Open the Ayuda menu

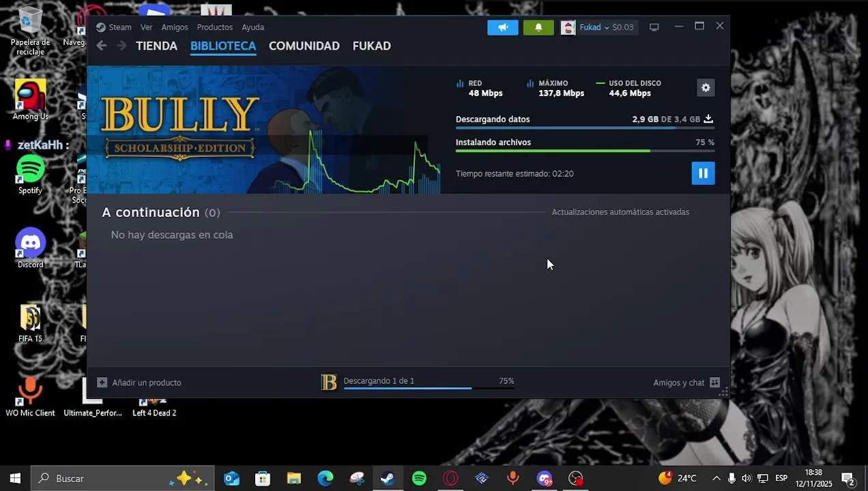click(x=252, y=27)
